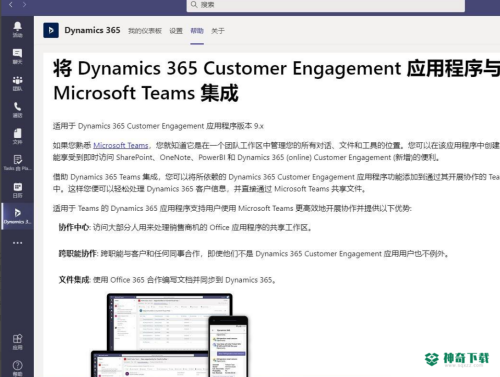The image size is (500, 377).
Task: Switch to the 关于 tab
Action: (218, 31)
